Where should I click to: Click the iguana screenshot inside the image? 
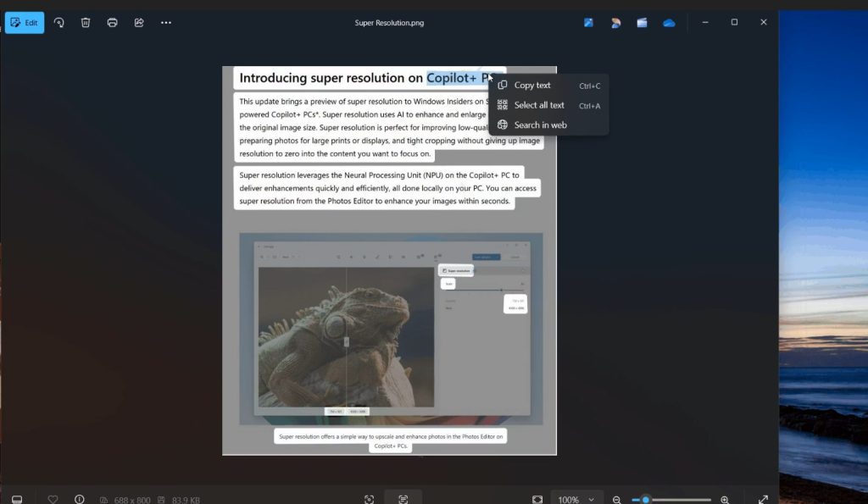pos(391,329)
